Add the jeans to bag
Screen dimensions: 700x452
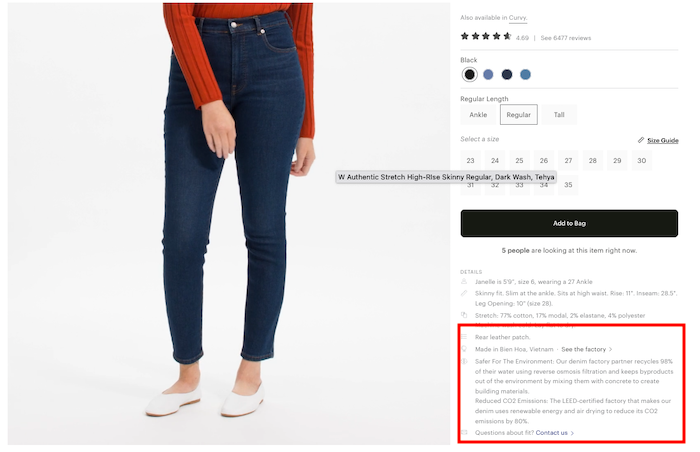point(569,223)
